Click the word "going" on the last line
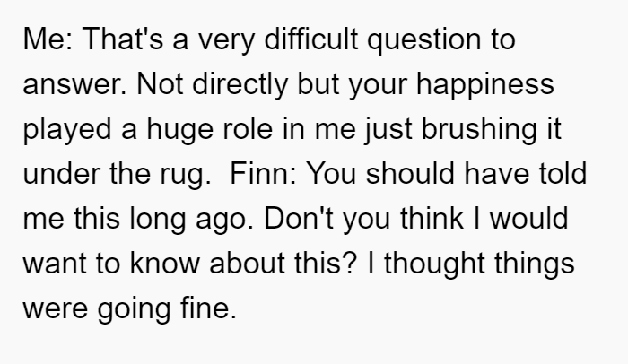 134,309
